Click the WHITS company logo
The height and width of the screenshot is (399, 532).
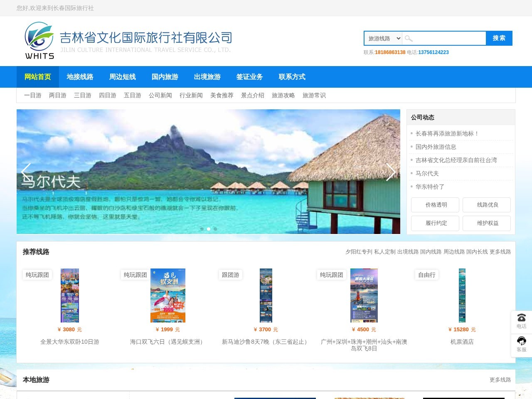39,40
